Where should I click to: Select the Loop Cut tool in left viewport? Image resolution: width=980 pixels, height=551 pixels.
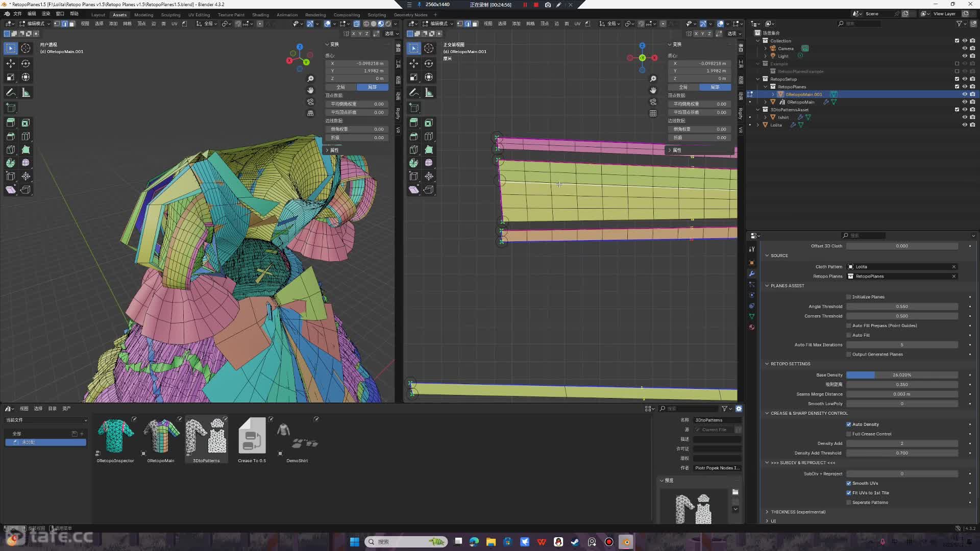26,136
